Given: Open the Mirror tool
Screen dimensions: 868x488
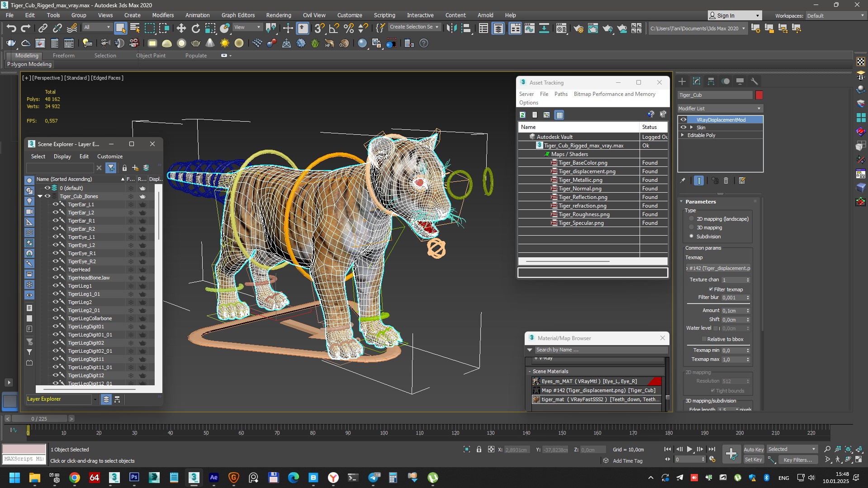Looking at the screenshot, I should click(x=451, y=28).
